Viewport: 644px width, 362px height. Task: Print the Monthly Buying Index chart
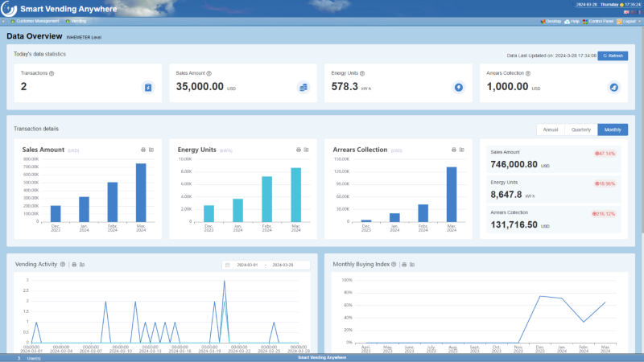coord(404,265)
